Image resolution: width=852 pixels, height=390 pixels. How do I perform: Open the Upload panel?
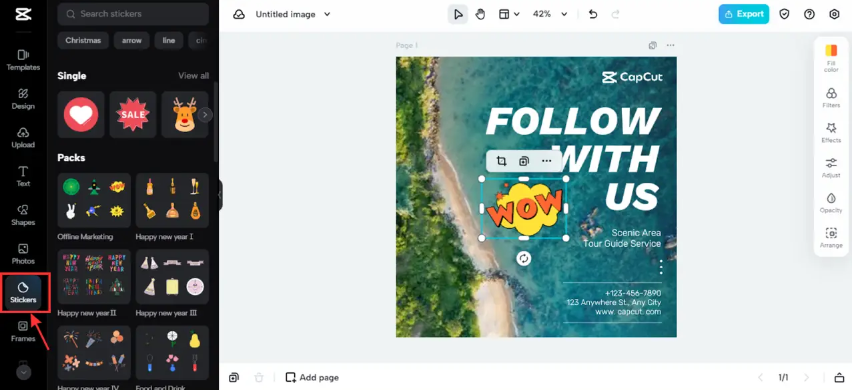[23, 137]
